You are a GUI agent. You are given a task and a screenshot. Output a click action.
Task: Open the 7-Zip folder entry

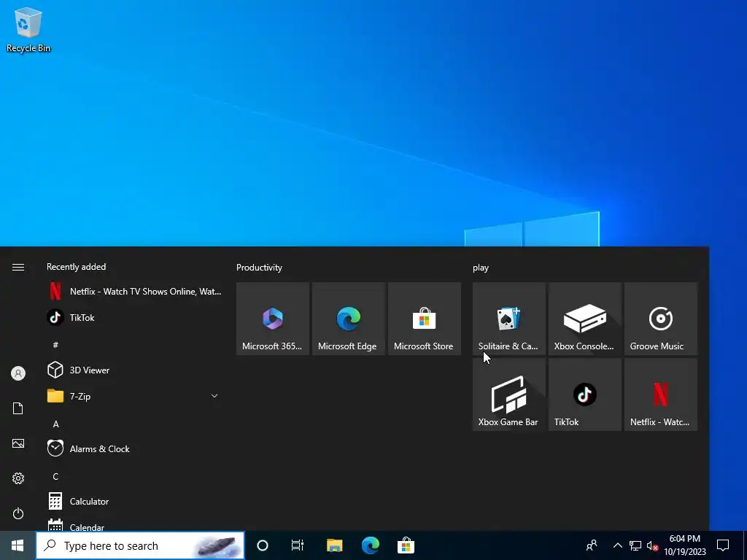pos(135,396)
